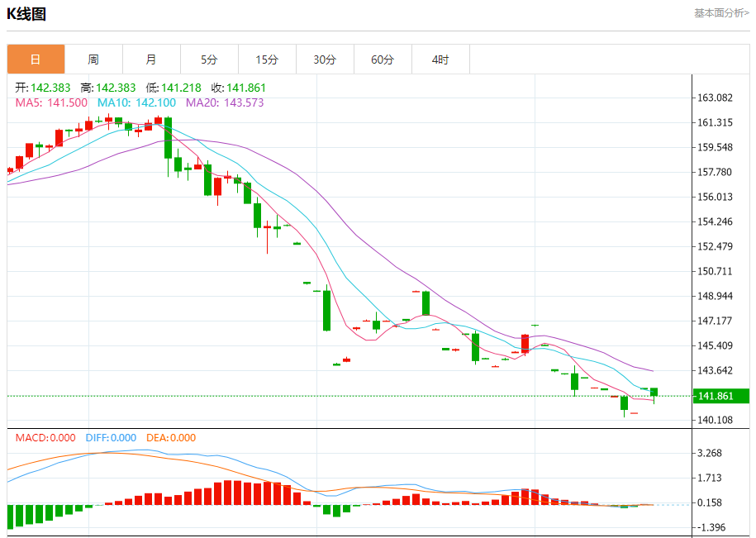Open the 4时 interval tab
The width and height of the screenshot is (756, 538).
click(x=440, y=60)
